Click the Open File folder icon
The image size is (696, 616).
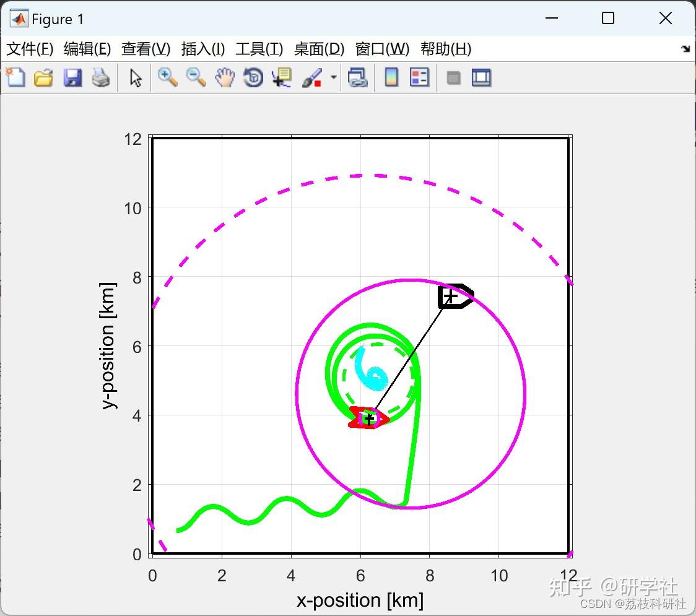[43, 77]
